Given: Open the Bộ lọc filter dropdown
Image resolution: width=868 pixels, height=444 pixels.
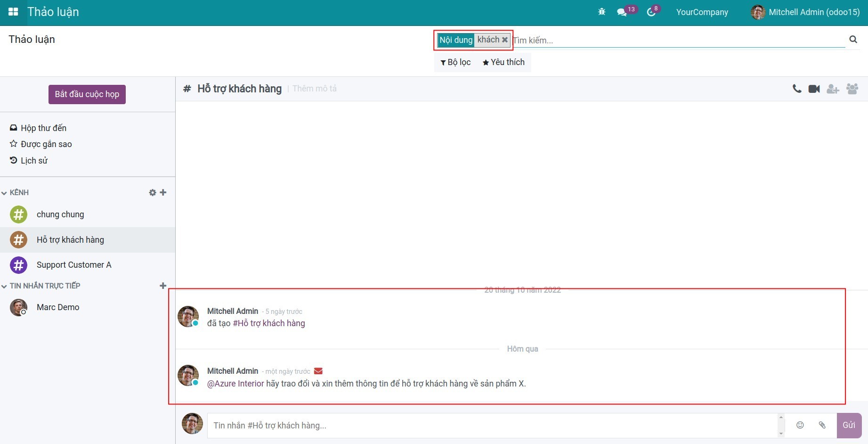Looking at the screenshot, I should click(x=455, y=62).
